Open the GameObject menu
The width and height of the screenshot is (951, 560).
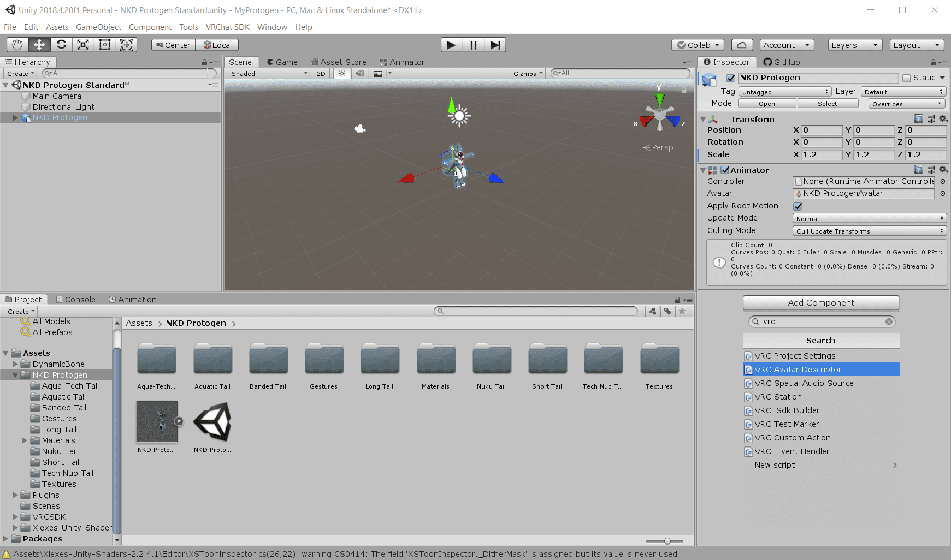pos(98,27)
